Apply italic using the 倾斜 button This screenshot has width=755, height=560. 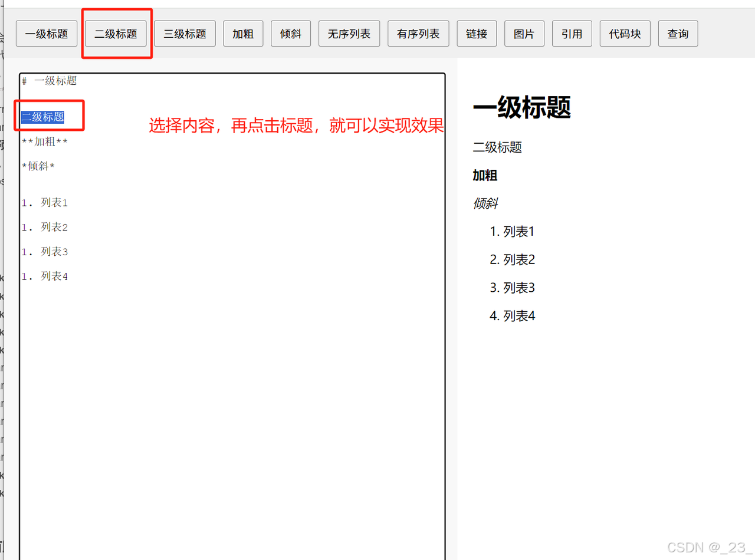pos(291,34)
